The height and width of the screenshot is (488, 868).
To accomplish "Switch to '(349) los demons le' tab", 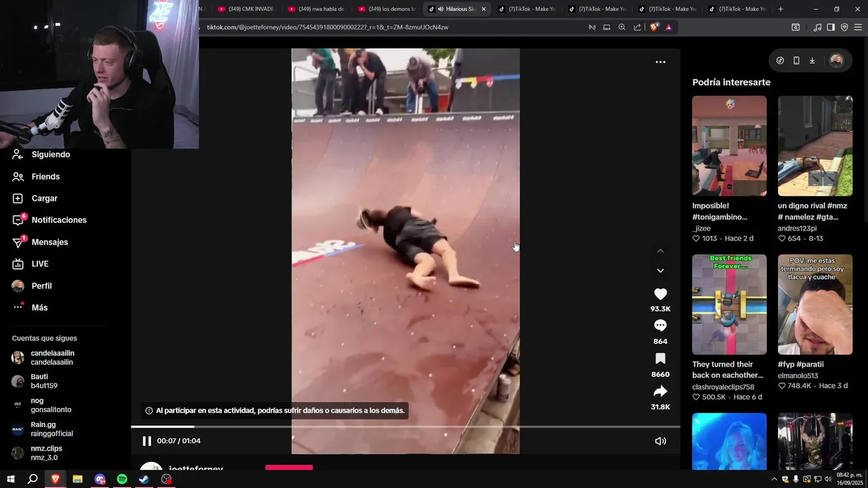I will [x=387, y=9].
